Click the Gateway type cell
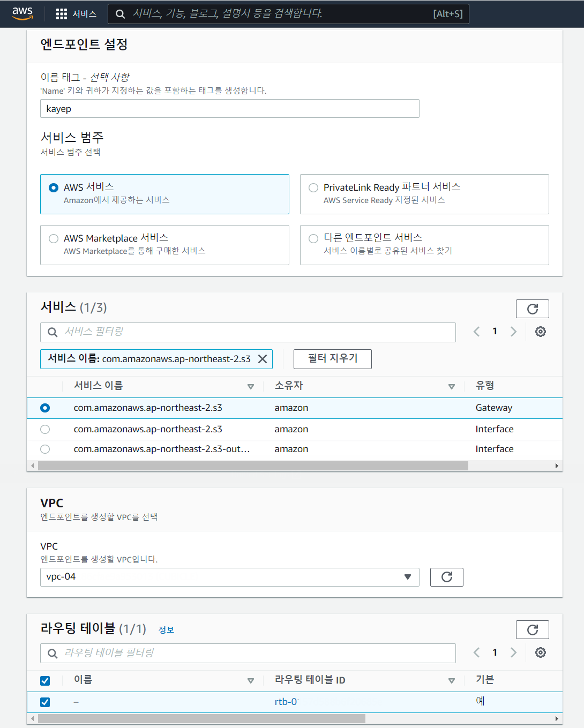584x728 pixels. pos(494,408)
